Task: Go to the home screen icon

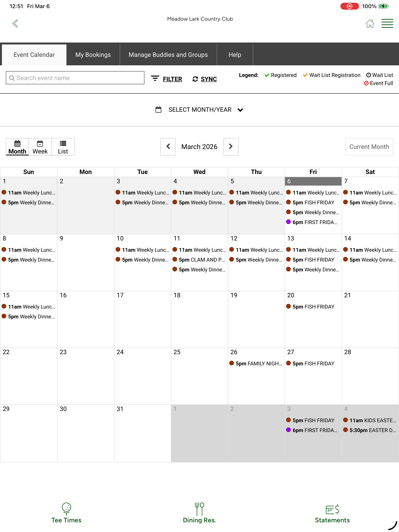Action: point(370,24)
